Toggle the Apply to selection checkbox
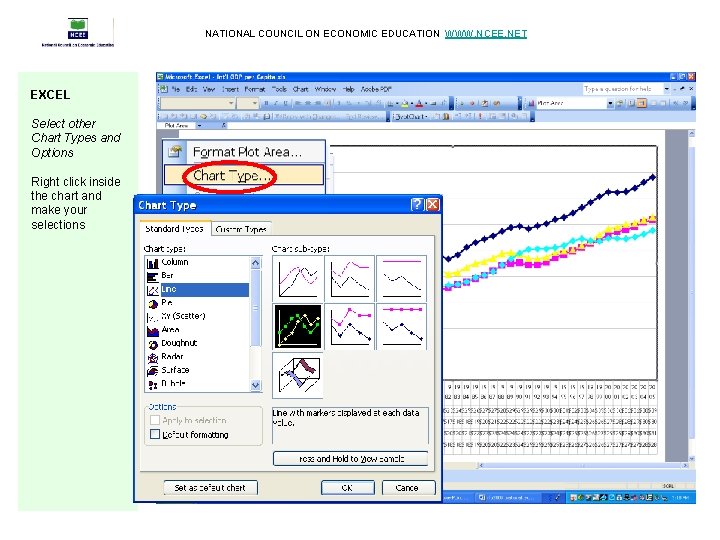Screen dimensions: 720x540 click(155, 420)
